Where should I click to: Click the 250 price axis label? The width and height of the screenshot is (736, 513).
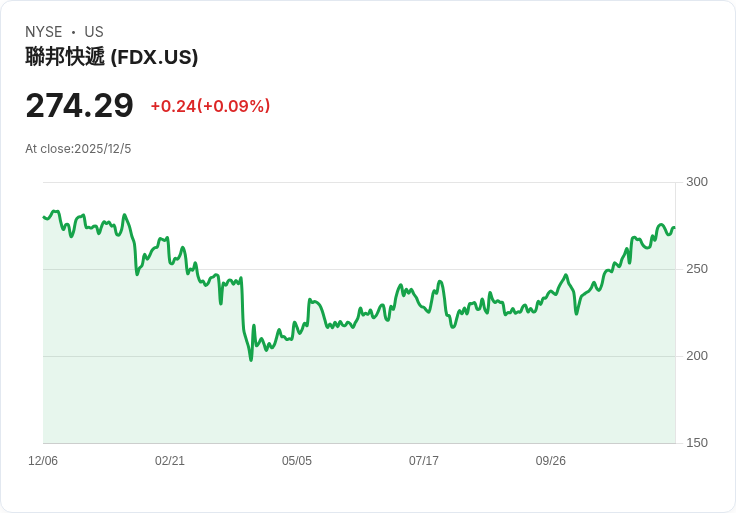pos(697,269)
